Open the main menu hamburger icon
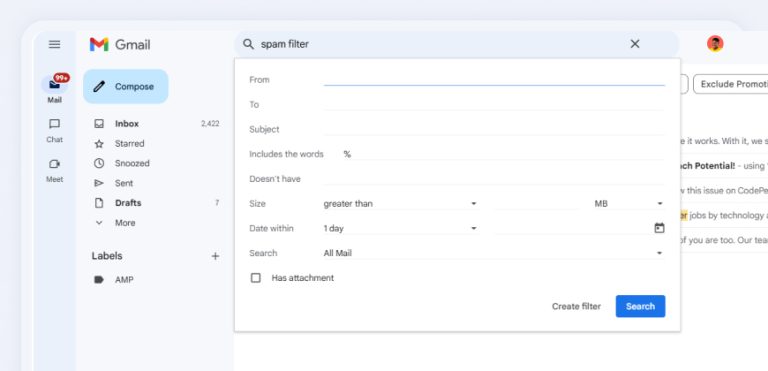The height and width of the screenshot is (371, 768). (x=54, y=45)
